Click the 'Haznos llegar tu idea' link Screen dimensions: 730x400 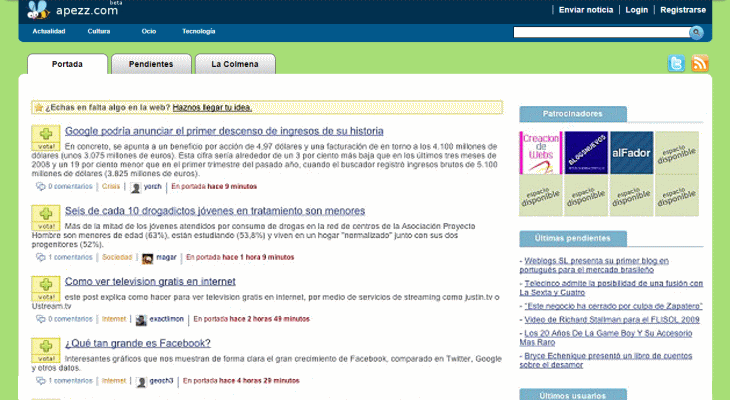pyautogui.click(x=212, y=108)
